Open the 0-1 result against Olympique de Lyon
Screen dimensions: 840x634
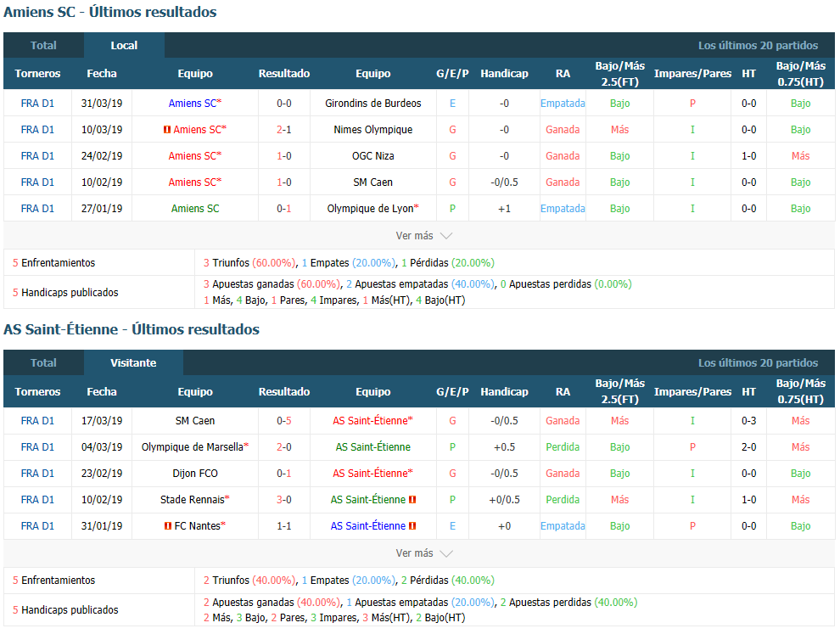tap(284, 209)
